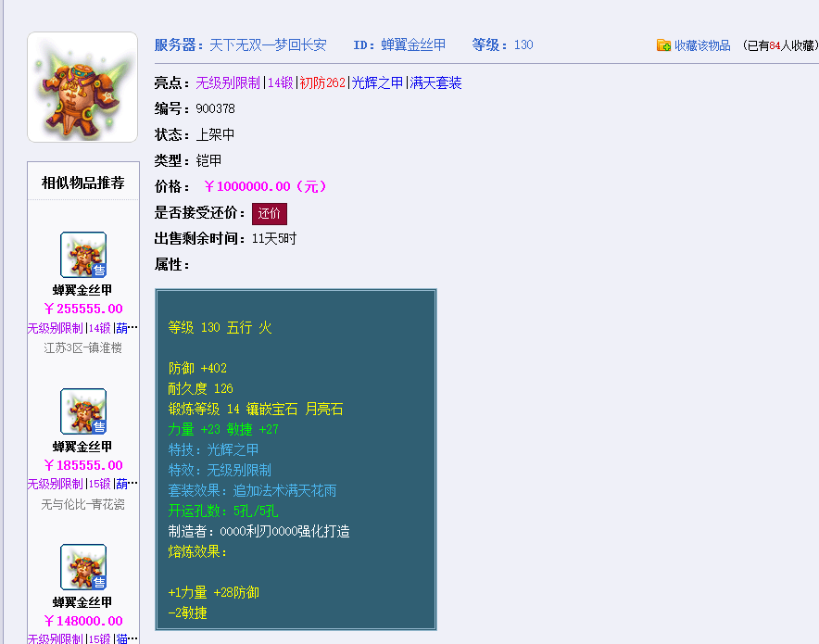The width and height of the screenshot is (819, 644).
Task: Open the large armor item image
Action: [x=82, y=87]
